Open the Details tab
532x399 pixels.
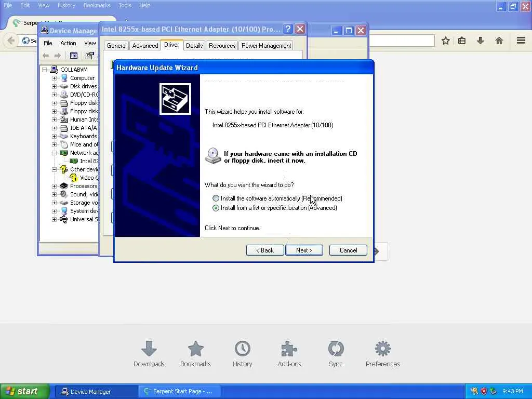point(194,46)
